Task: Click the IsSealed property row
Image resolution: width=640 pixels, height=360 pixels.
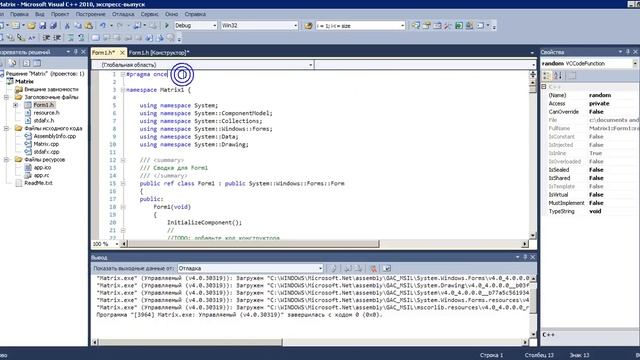Action: click(590, 170)
